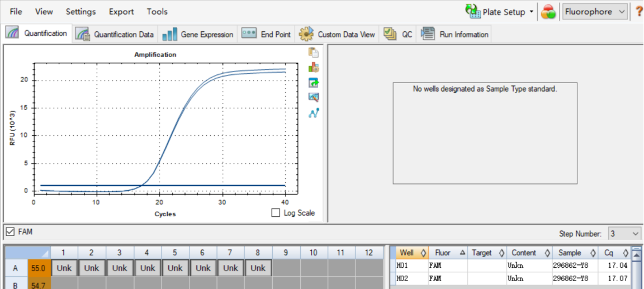This screenshot has width=644, height=289.
Task: Switch to the Run Information tab
Action: pos(454,35)
